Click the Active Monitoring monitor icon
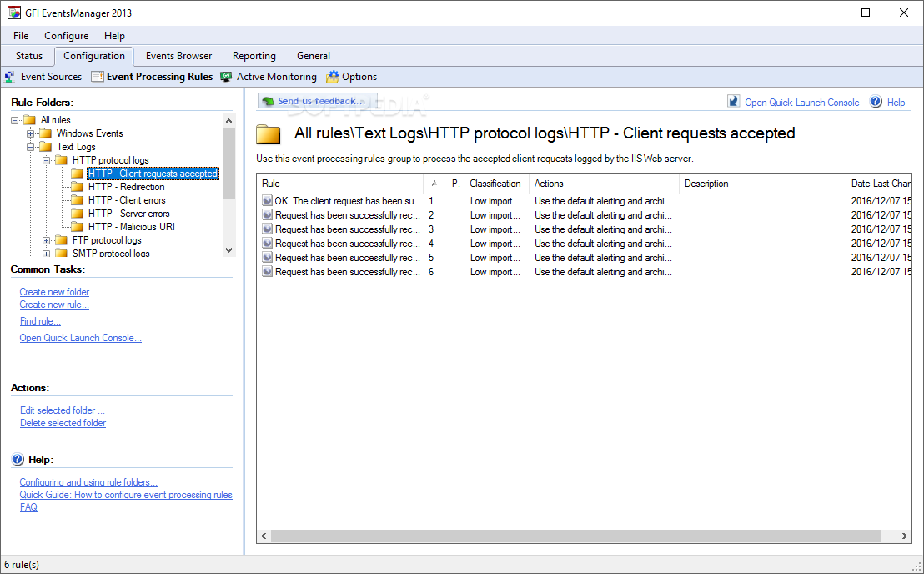 226,77
